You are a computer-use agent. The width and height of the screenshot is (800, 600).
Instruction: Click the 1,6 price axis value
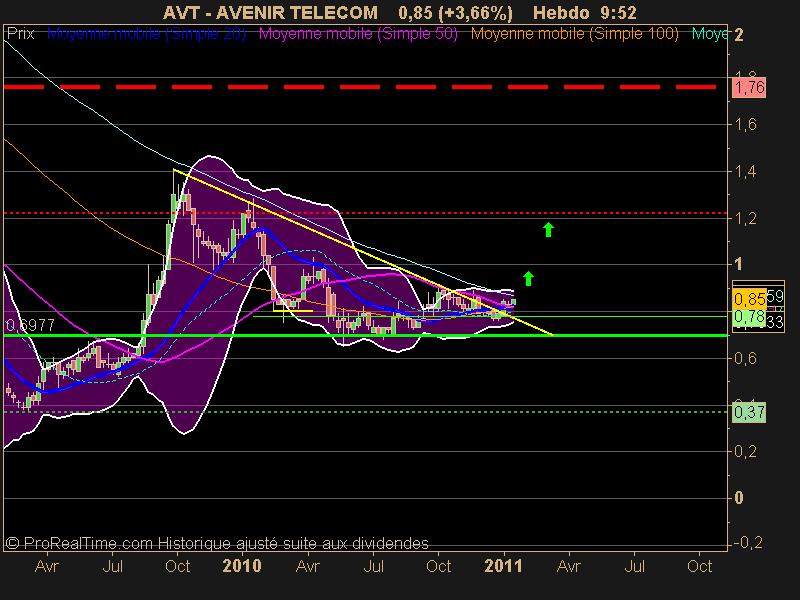pos(745,124)
